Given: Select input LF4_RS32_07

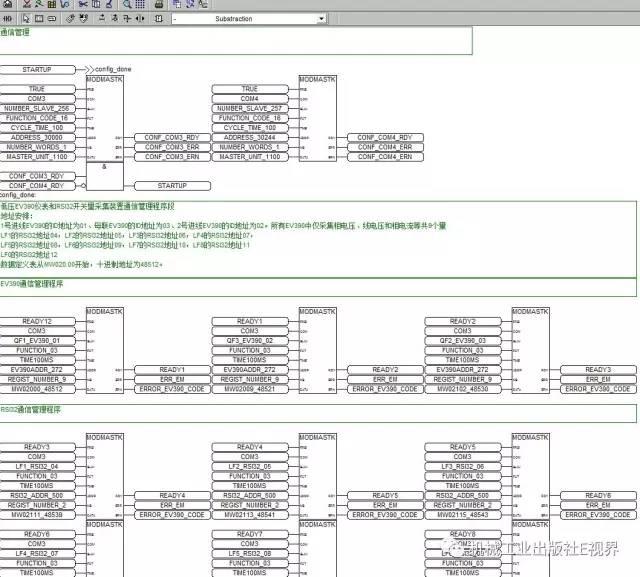Looking at the screenshot, I should coord(37,554).
